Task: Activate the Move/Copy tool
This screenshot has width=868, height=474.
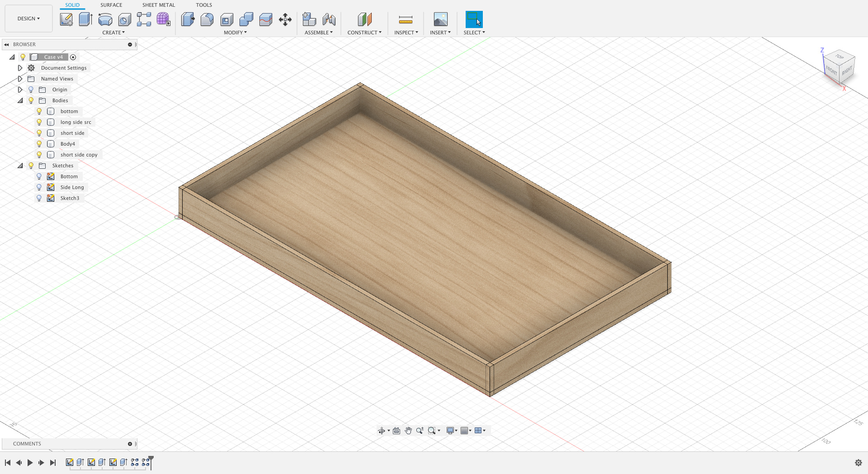Action: (285, 19)
